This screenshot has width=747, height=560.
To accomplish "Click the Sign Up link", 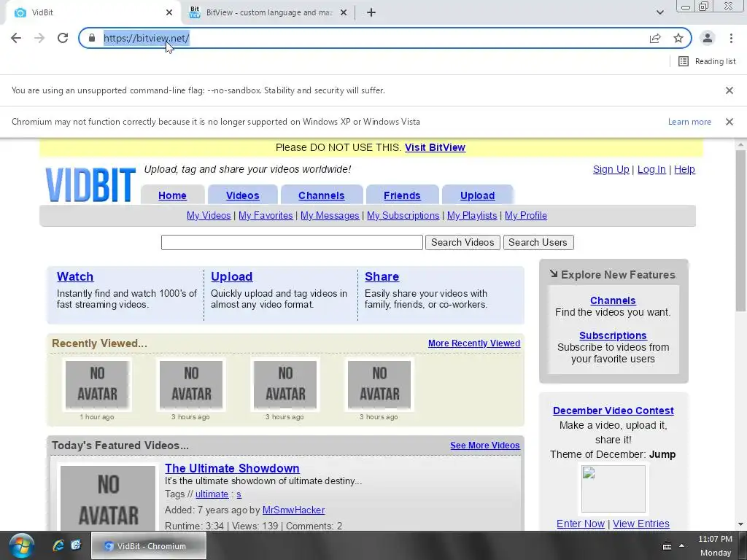I will tap(611, 169).
